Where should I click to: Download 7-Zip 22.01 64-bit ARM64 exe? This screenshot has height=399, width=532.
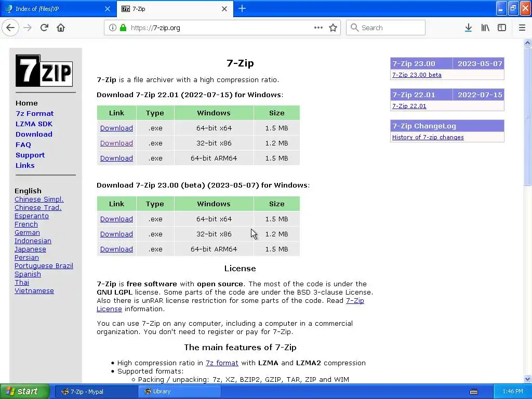tap(116, 158)
